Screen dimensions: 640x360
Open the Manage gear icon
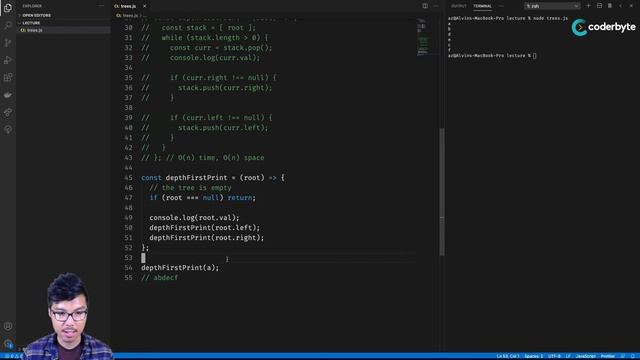tap(8, 344)
